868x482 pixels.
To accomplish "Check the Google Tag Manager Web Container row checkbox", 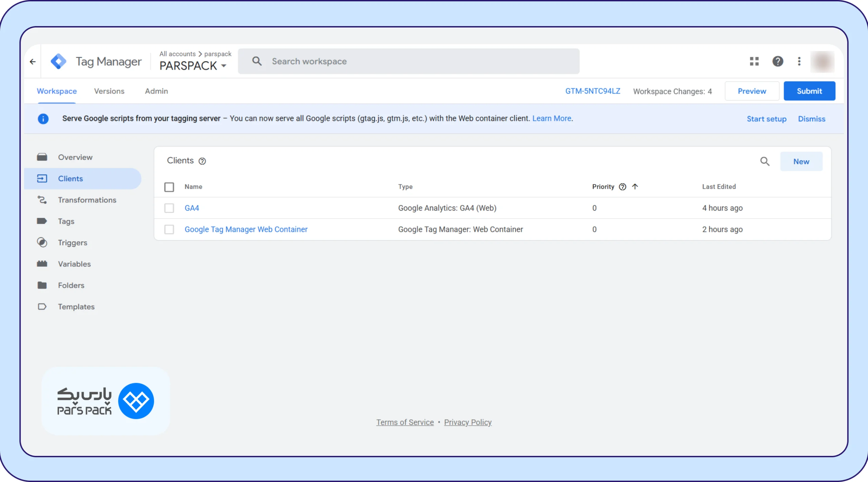I will point(169,229).
